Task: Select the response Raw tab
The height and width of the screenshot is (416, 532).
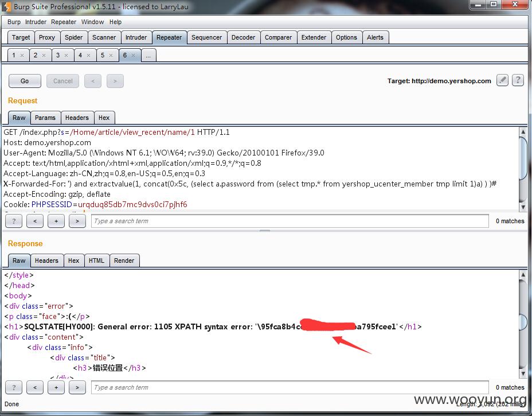Action: (19, 261)
